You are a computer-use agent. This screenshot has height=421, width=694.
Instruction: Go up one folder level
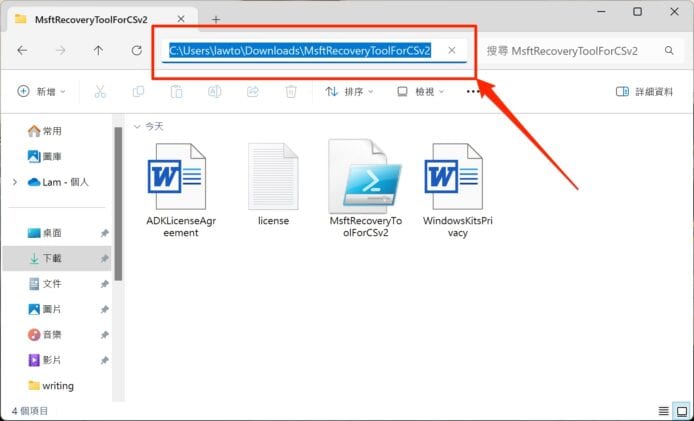(x=98, y=50)
